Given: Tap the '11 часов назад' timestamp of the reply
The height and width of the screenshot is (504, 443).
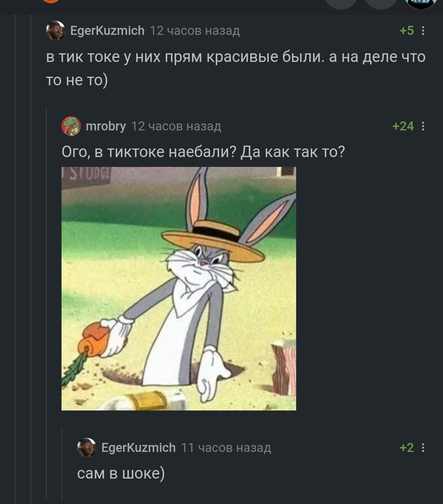Looking at the screenshot, I should point(226,448).
